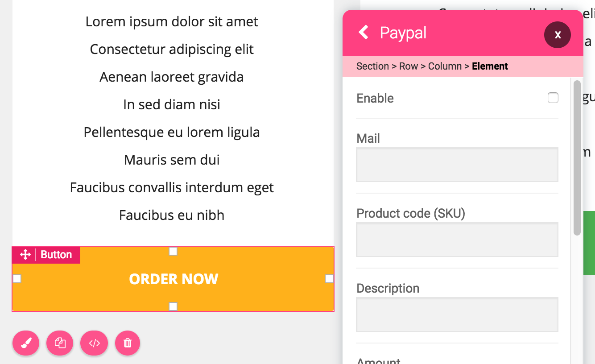This screenshot has width=595, height=364.
Task: Click the move handle on Button label
Action: click(x=25, y=255)
